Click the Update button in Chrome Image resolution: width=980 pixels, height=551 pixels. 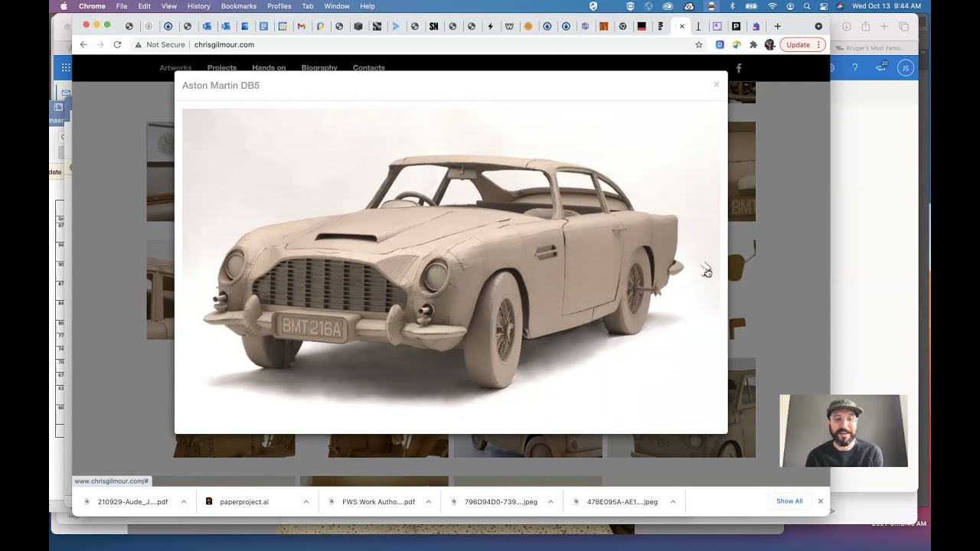click(x=802, y=45)
